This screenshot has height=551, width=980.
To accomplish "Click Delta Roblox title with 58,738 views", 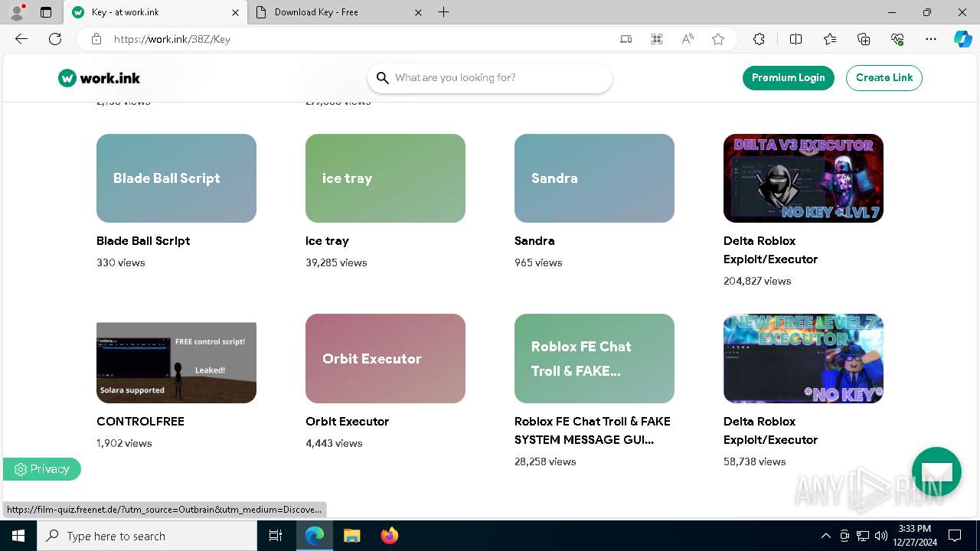I will click(x=770, y=430).
